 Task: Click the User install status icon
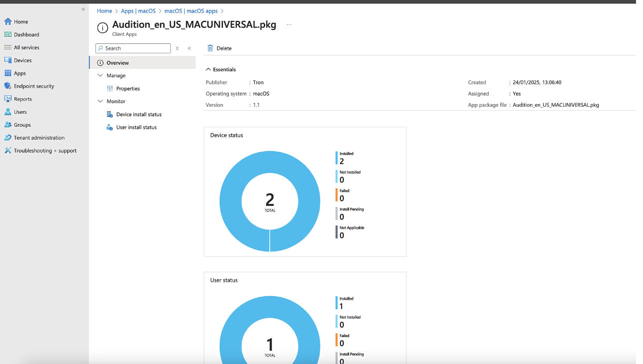[110, 127]
